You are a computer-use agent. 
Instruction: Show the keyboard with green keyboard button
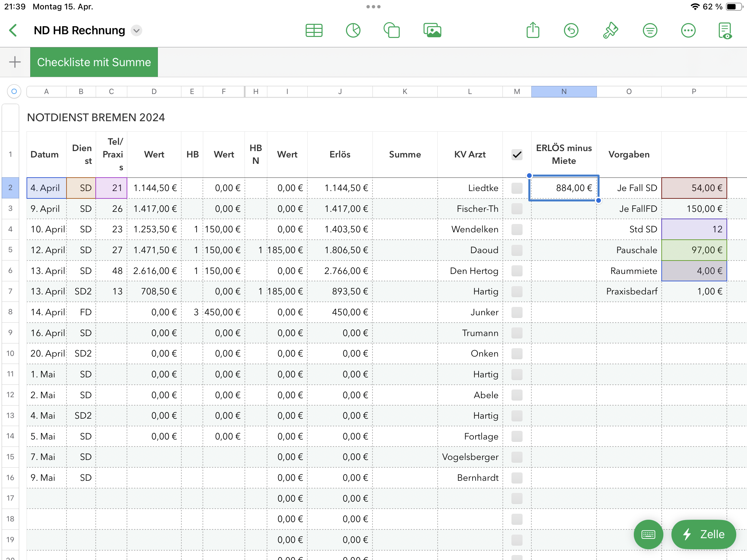point(648,534)
